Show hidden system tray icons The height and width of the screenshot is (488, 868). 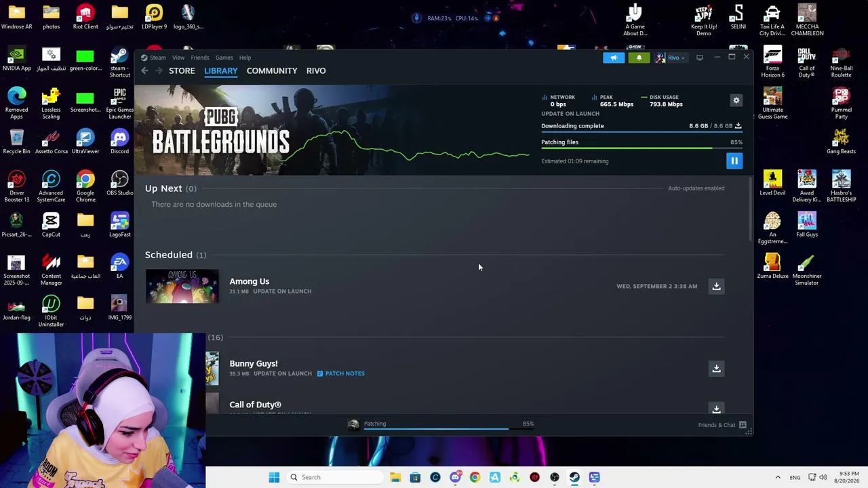[x=778, y=477]
